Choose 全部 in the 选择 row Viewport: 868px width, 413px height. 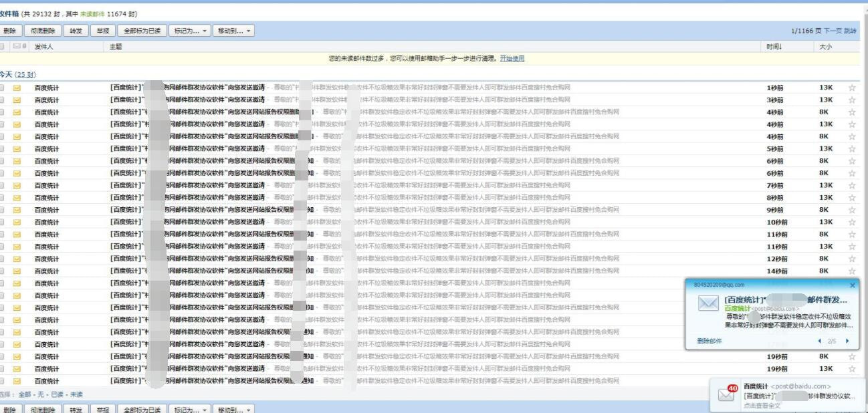(25, 394)
